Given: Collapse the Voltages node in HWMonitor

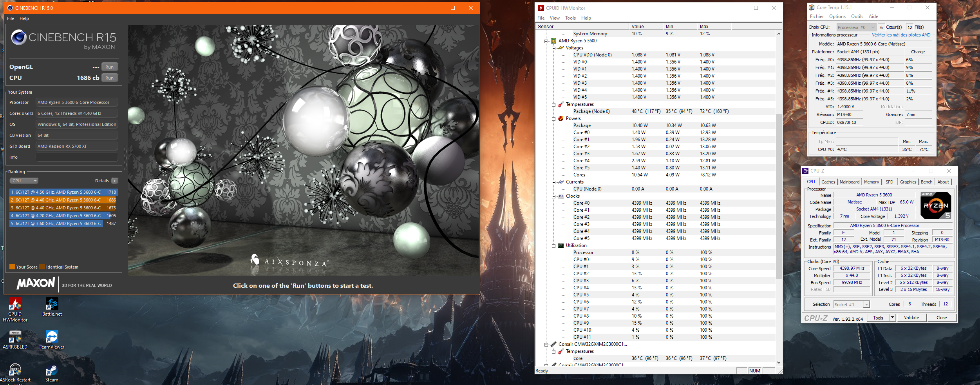Looking at the screenshot, I should tap(553, 48).
